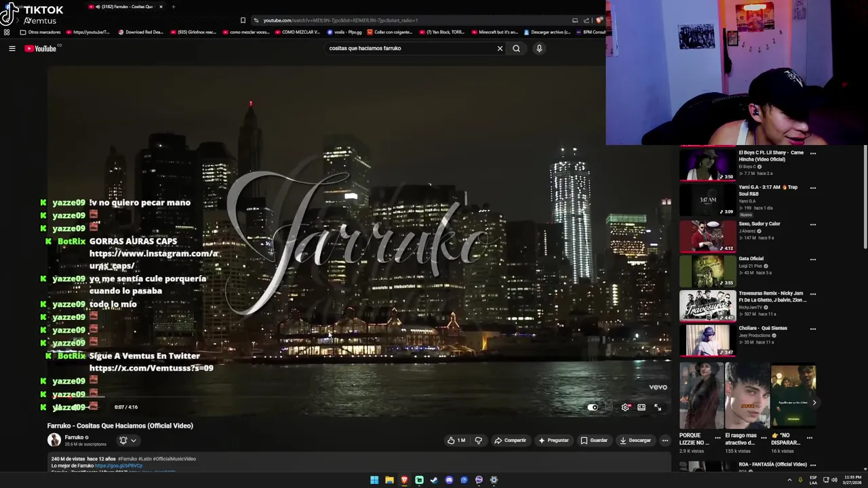This screenshot has width=868, height=488.
Task: Open options for "NO DISPARAR" short
Action: pos(810,438)
